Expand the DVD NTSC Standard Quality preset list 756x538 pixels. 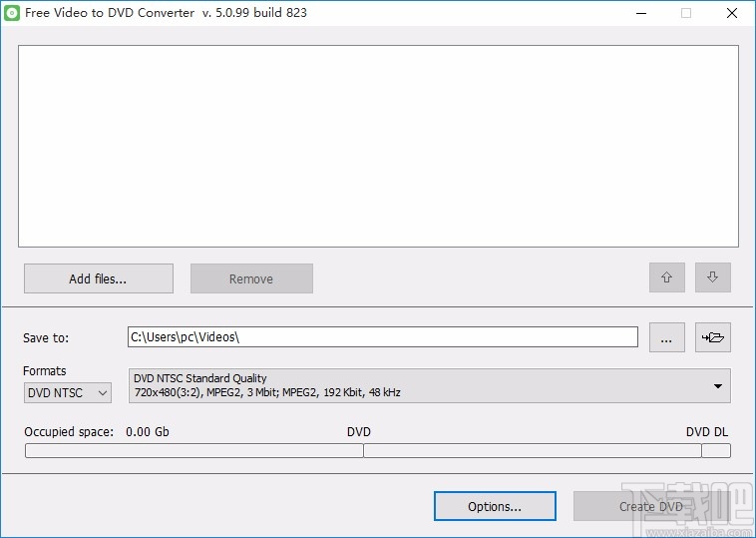pyautogui.click(x=429, y=385)
